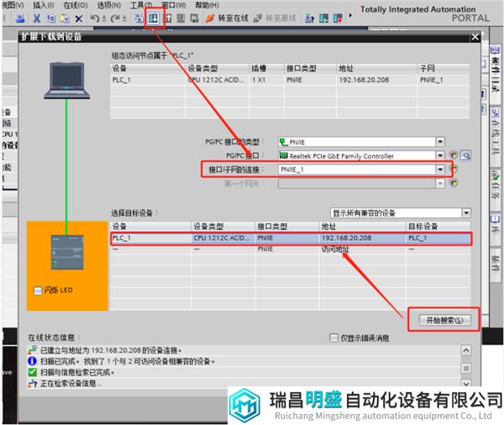The height and width of the screenshot is (425, 504).
Task: Open the 帮助(H) menu
Action: tap(207, 5)
